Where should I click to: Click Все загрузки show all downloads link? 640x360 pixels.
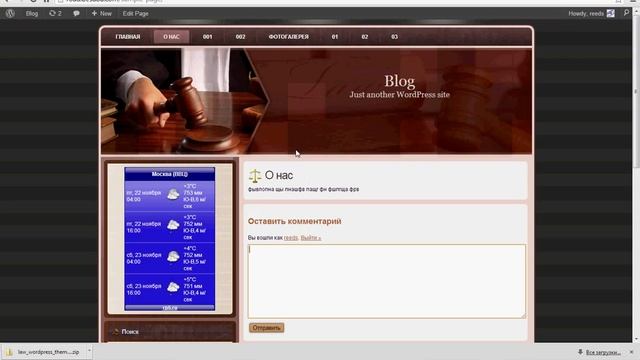click(603, 352)
